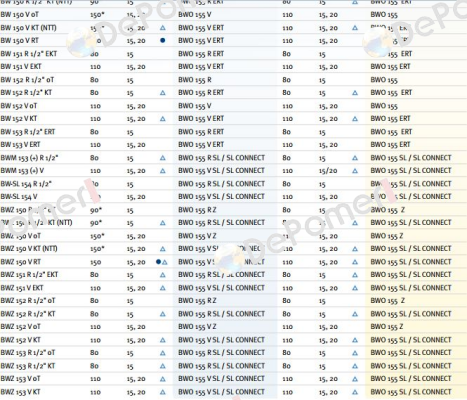
Task: Click second triangle in BW 150 V KT (NTT) row
Action: pyautogui.click(x=355, y=28)
